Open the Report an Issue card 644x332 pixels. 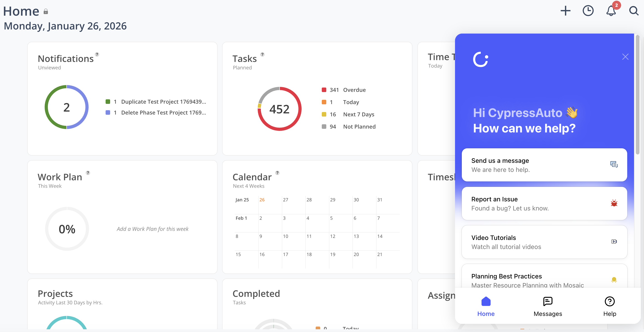(x=544, y=203)
